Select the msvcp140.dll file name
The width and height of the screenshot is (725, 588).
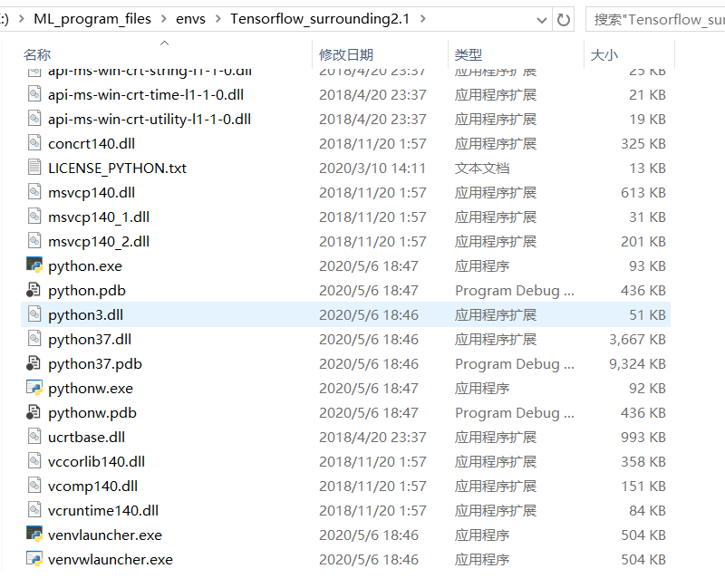click(x=92, y=193)
